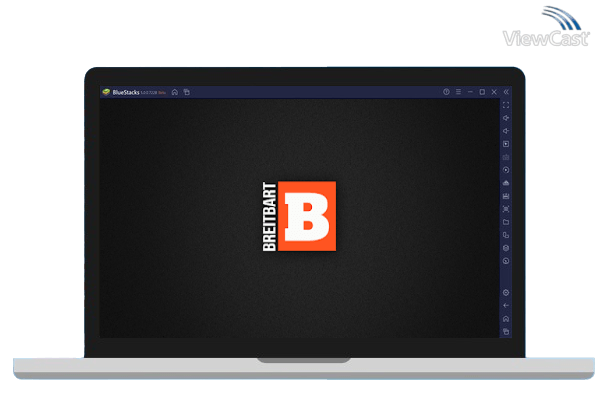This screenshot has height=414, width=602.
Task: Click the macro/save disk icon in the sidebar
Action: pyautogui.click(x=506, y=196)
